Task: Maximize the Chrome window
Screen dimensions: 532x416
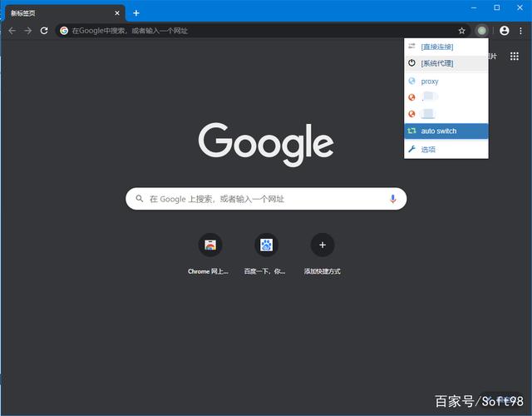Action: click(x=497, y=7)
